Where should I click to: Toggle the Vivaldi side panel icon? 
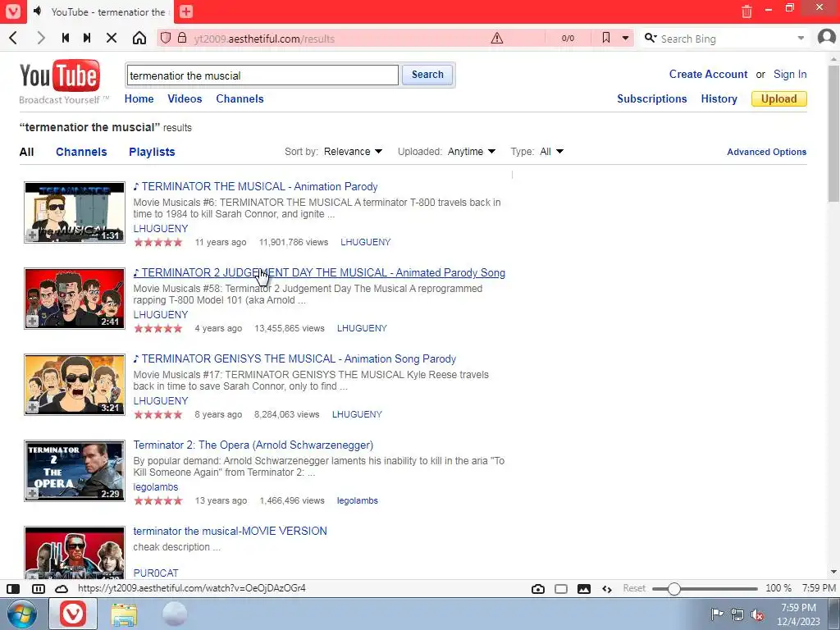point(13,589)
